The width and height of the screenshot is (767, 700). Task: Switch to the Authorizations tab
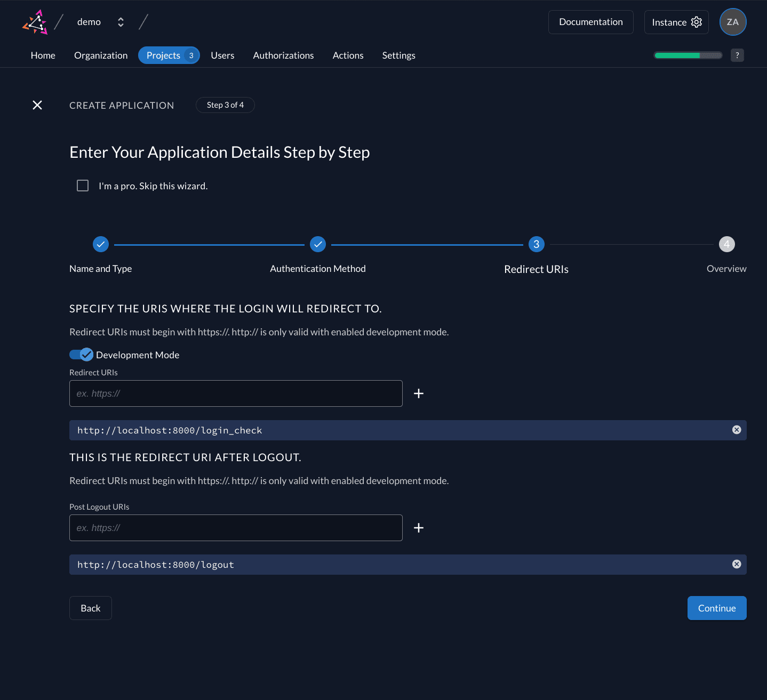point(283,55)
